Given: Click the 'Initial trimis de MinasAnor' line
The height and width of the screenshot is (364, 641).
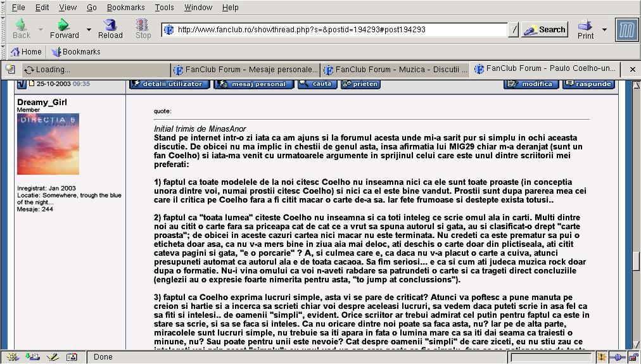Looking at the screenshot, I should 200,129.
